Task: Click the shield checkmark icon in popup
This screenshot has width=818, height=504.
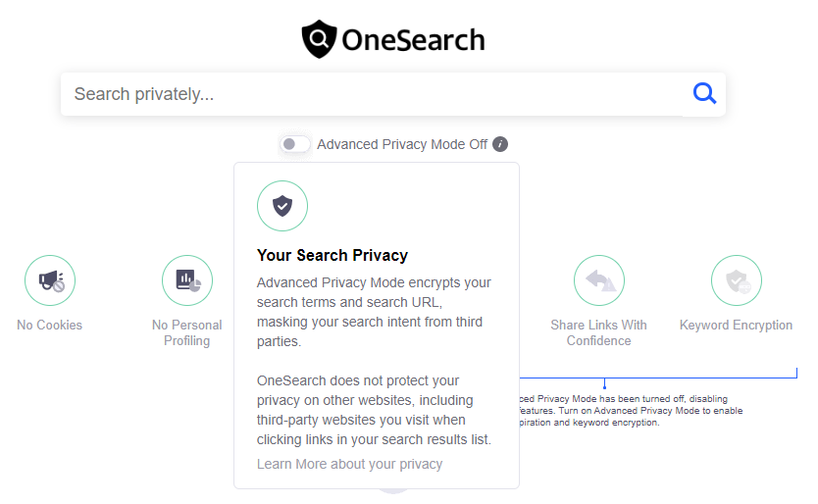Action: [282, 206]
